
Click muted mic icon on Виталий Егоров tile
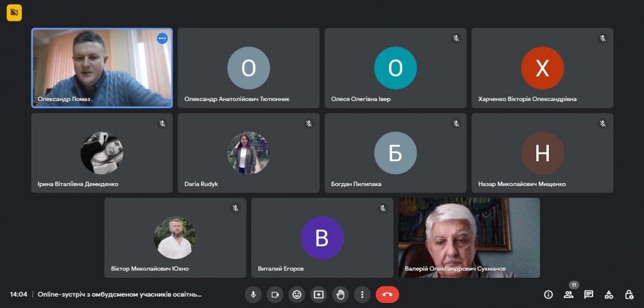(382, 208)
